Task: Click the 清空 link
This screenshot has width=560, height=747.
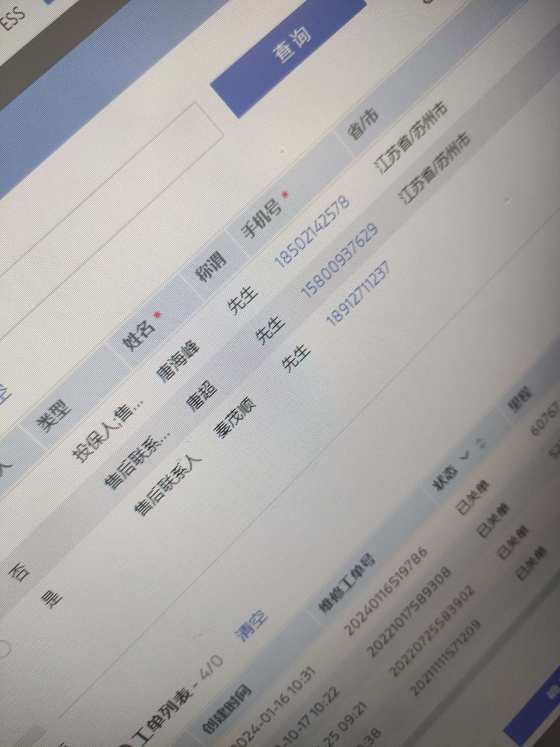Action: (x=251, y=625)
